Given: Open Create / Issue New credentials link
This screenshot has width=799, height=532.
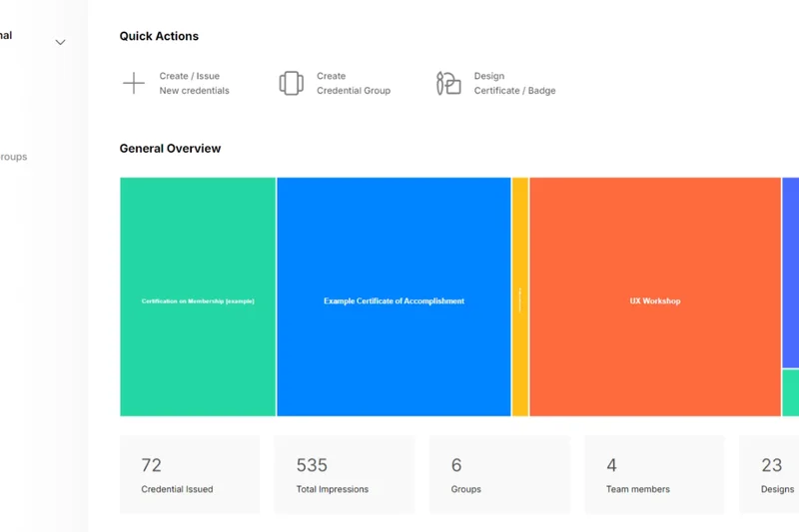Looking at the screenshot, I should coord(194,83).
